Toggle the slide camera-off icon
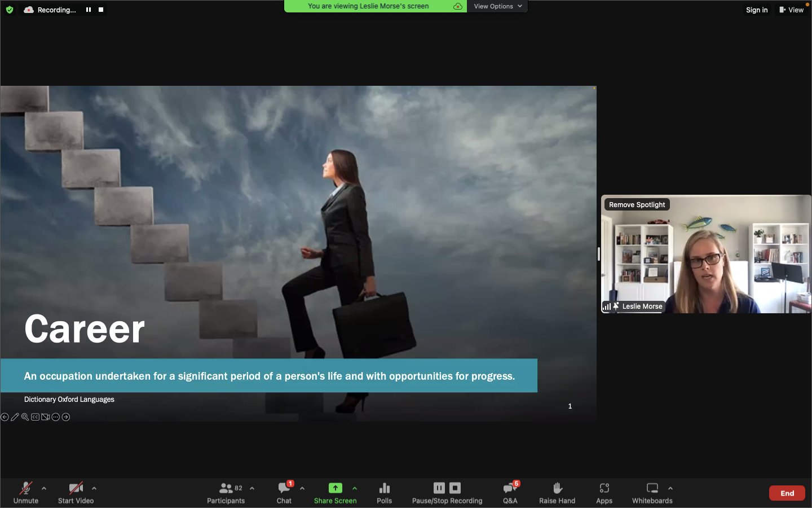The width and height of the screenshot is (812, 508). click(45, 417)
